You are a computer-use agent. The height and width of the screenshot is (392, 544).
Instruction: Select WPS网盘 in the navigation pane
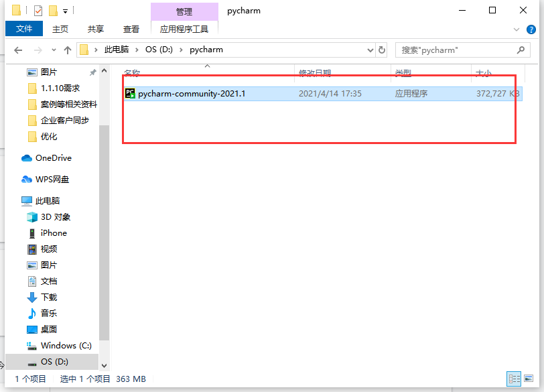coord(52,180)
